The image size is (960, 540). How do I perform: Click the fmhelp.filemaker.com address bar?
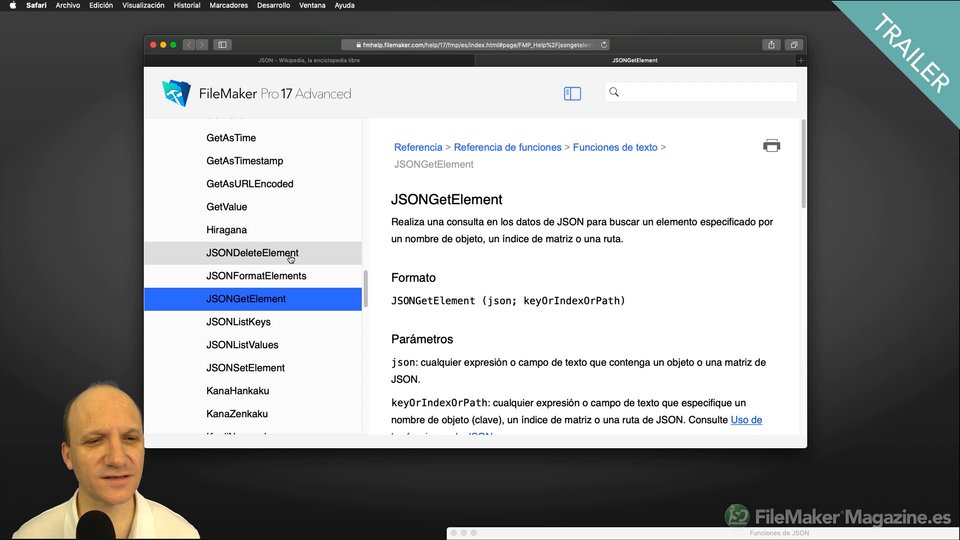474,45
